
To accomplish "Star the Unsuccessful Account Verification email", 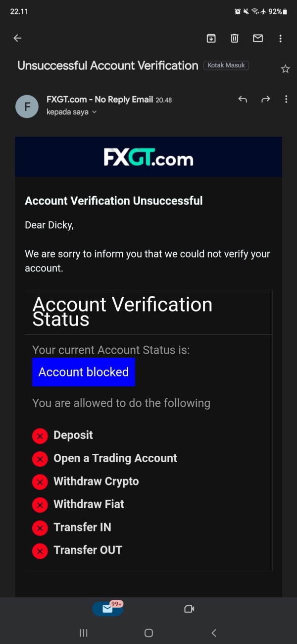I will [x=285, y=69].
